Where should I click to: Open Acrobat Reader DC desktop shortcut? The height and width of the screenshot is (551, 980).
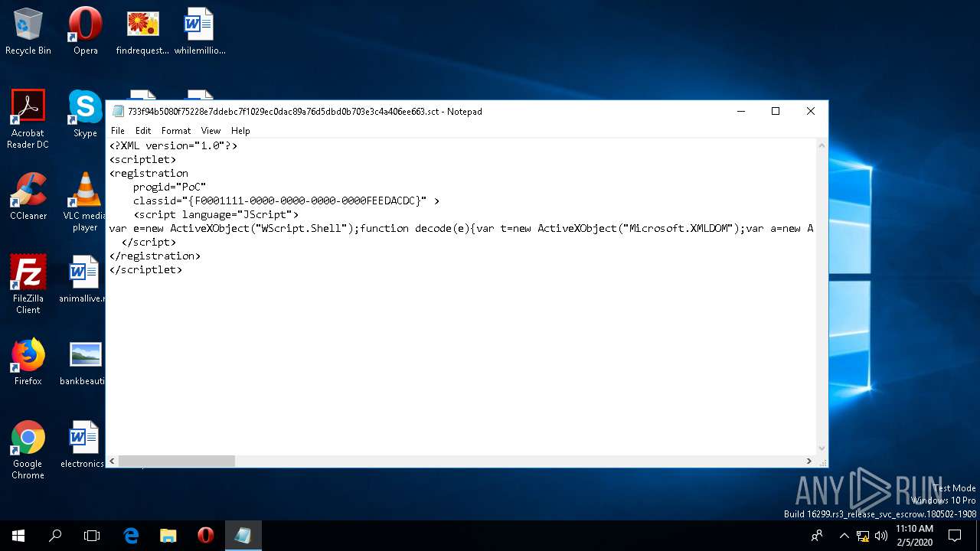click(28, 119)
